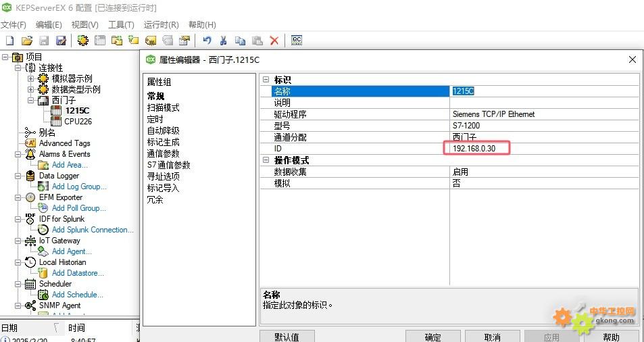Image resolution: width=644 pixels, height=342 pixels.
Task: Expand the 数据类型示例 channel node
Action: pos(31,89)
